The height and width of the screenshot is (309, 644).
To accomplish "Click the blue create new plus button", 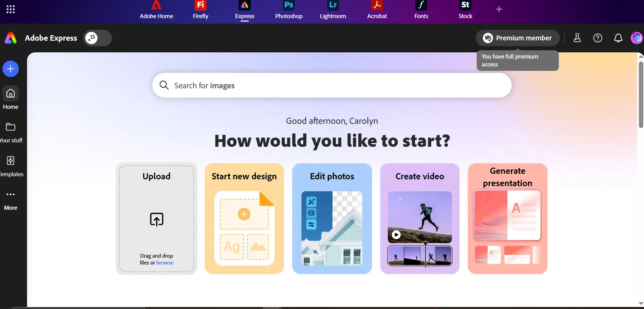I will click(11, 69).
